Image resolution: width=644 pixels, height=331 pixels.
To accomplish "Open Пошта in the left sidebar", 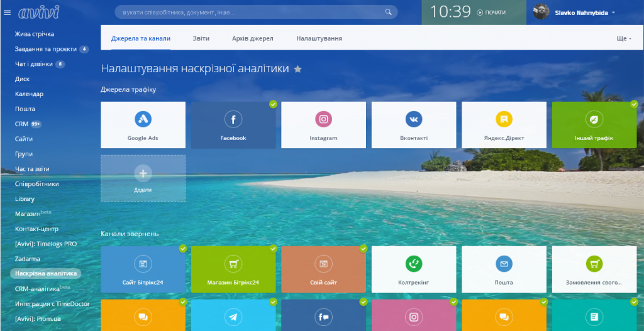I will 25,109.
